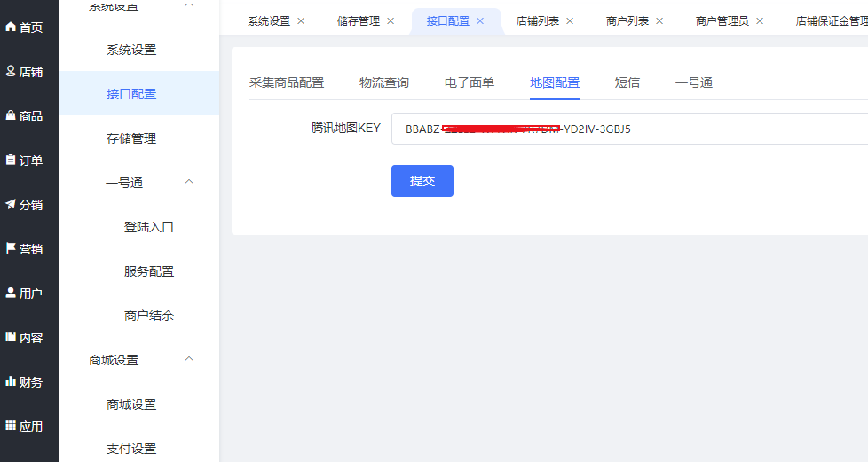This screenshot has height=462, width=868.
Task: Collapse the 一号通 submenu chevron
Action: pos(189,182)
